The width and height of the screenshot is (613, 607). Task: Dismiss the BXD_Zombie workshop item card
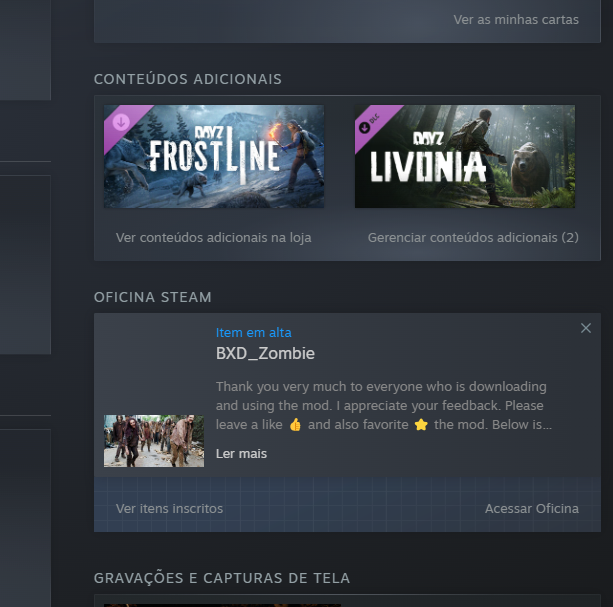586,328
